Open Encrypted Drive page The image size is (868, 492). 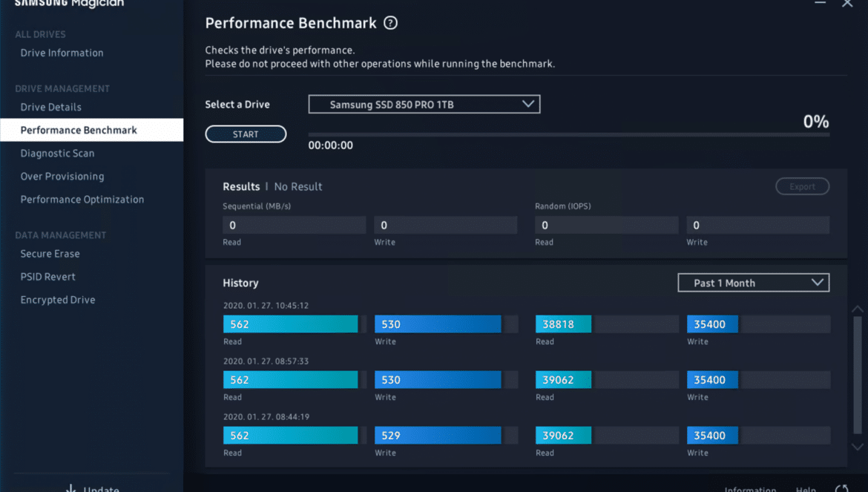58,300
